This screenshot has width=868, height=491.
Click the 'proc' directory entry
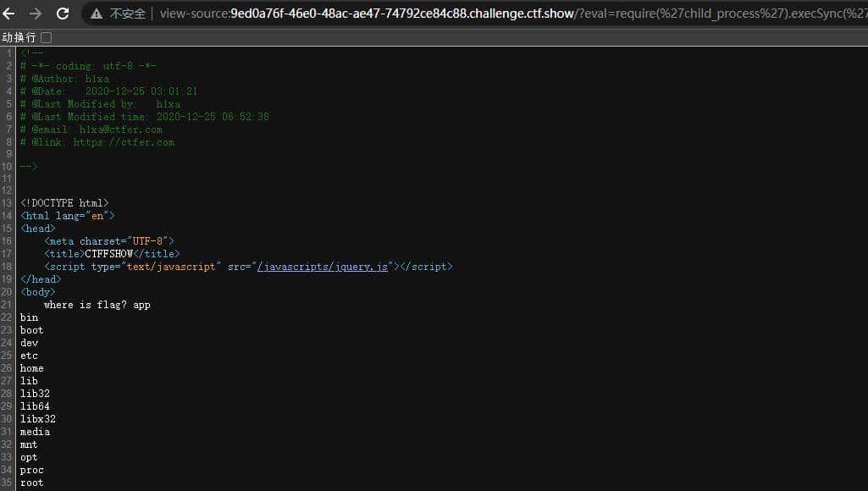(31, 469)
